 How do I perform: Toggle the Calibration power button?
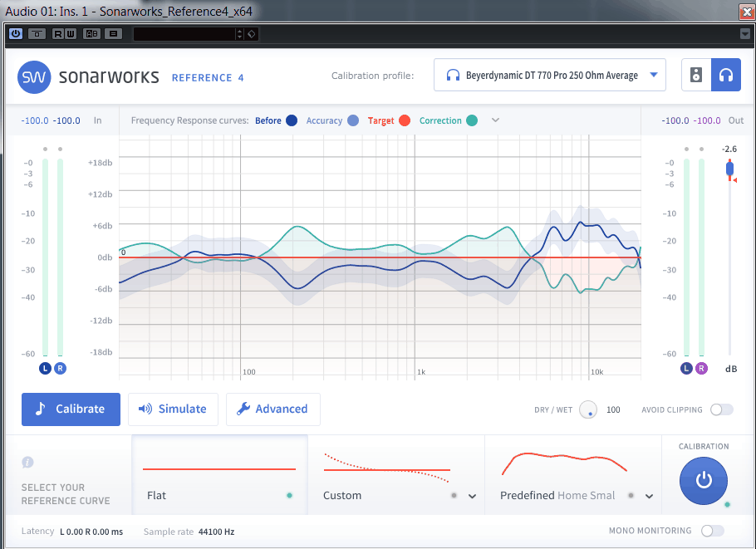click(x=704, y=481)
